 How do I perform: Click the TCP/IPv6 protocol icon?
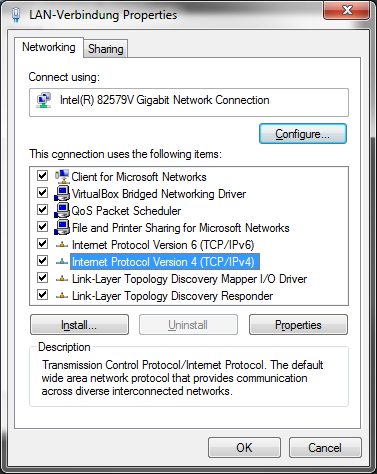pyautogui.click(x=62, y=245)
